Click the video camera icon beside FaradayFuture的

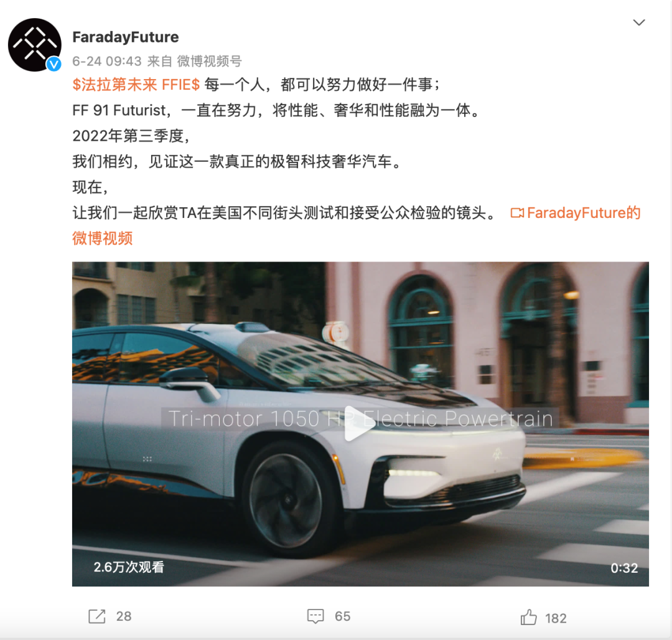517,213
